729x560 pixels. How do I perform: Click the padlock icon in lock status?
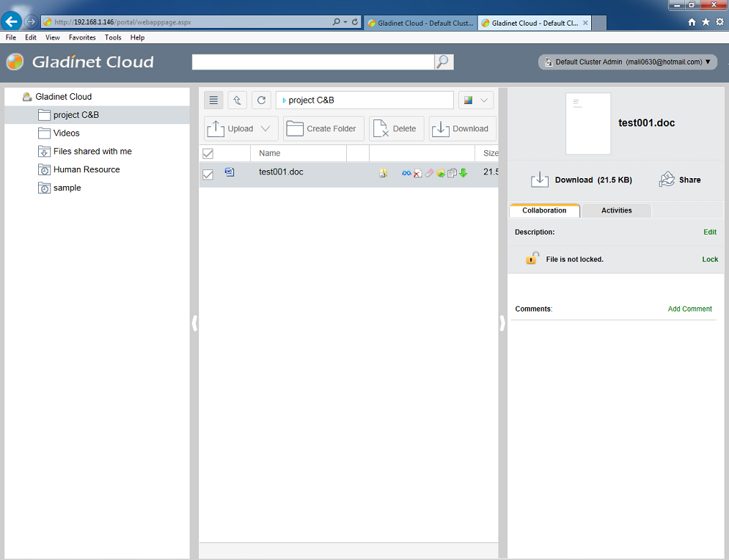pyautogui.click(x=532, y=258)
